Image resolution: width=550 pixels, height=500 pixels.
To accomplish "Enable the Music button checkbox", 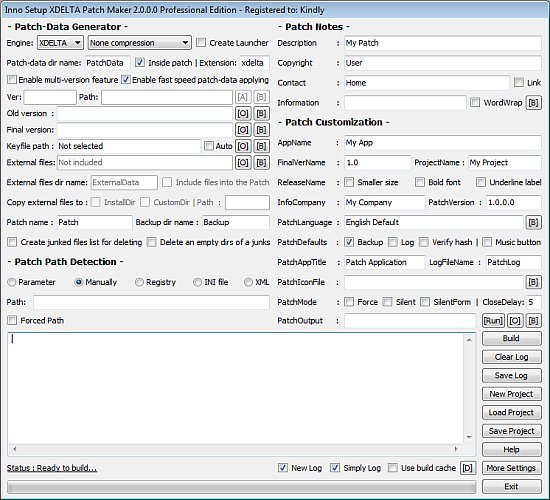I will pyautogui.click(x=487, y=242).
